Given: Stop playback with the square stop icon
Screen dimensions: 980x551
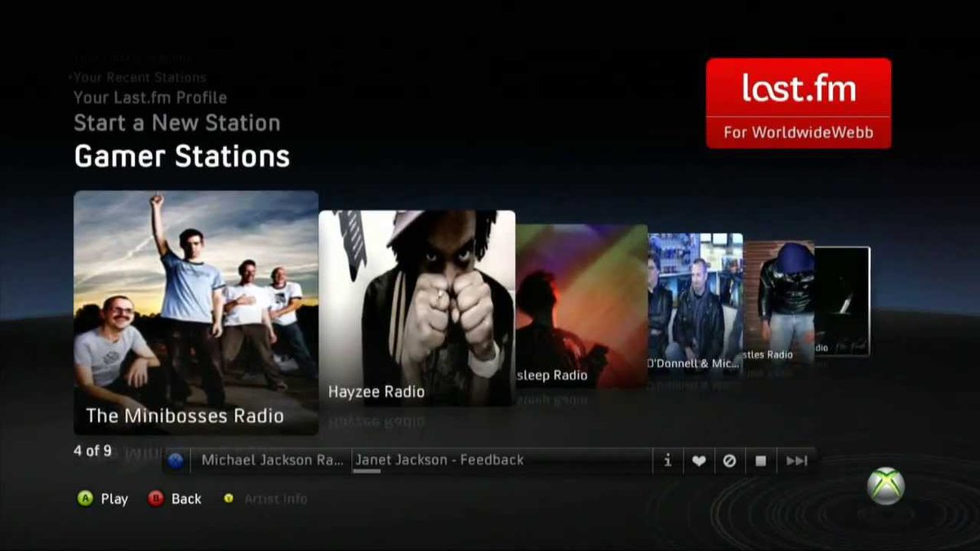Looking at the screenshot, I should tap(760, 460).
